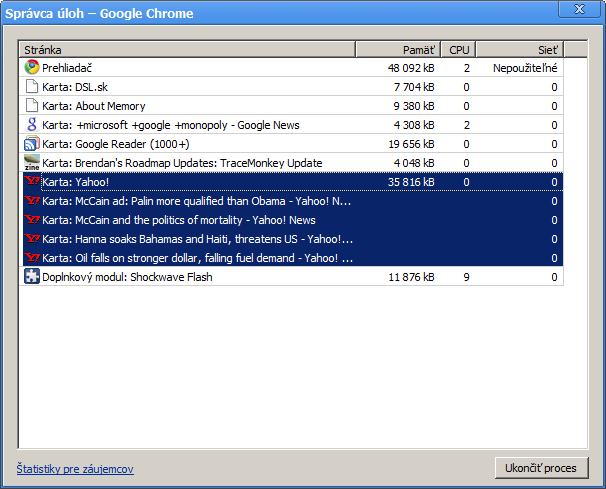Screen dimensions: 606x489
Task: Select McCain and the politics of mortality row
Action: point(293,220)
